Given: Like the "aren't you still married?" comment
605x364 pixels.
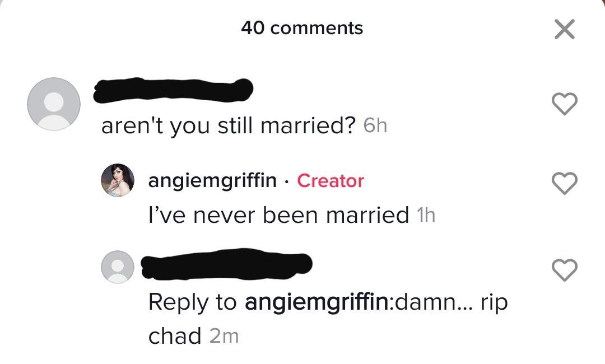Looking at the screenshot, I should tap(564, 104).
